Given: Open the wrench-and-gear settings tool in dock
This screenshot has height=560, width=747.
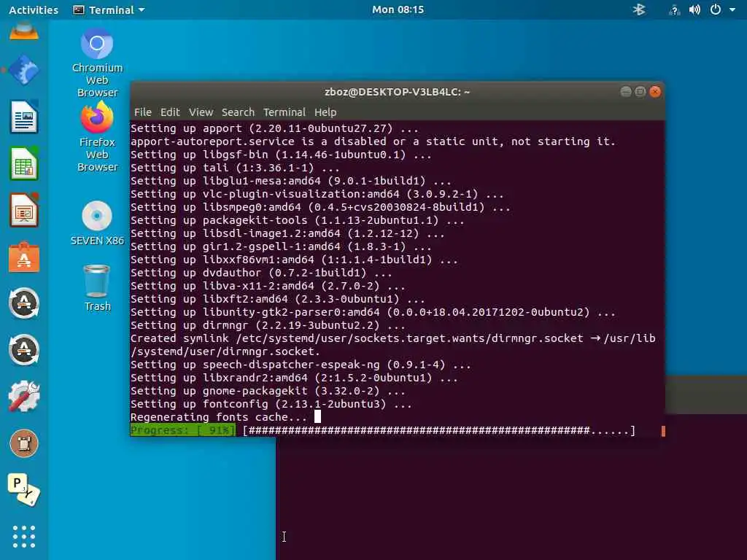Looking at the screenshot, I should (24, 396).
